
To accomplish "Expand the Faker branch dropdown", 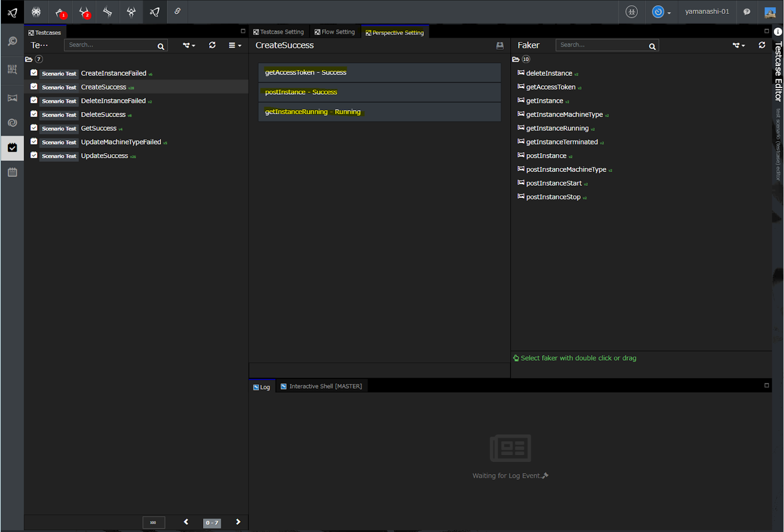I will pyautogui.click(x=738, y=45).
